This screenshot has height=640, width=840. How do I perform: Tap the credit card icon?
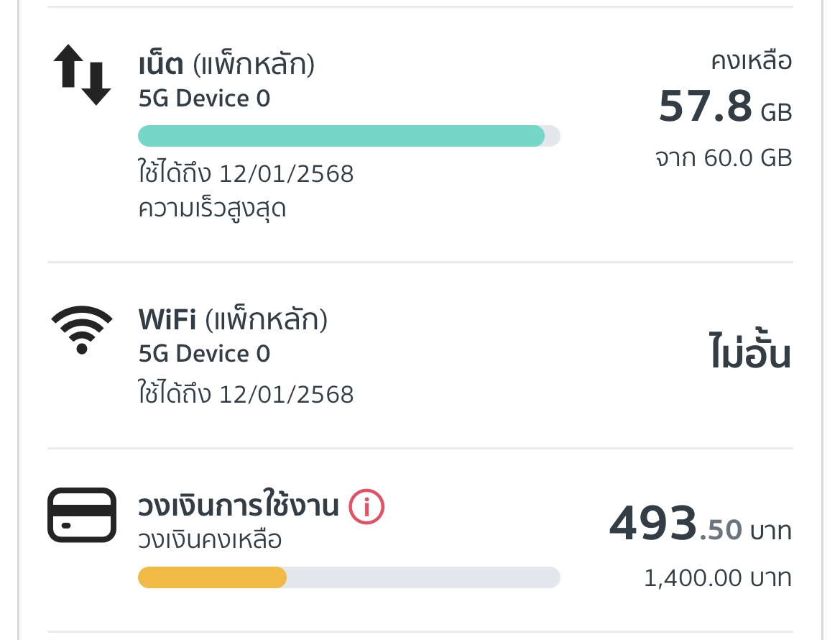82,515
